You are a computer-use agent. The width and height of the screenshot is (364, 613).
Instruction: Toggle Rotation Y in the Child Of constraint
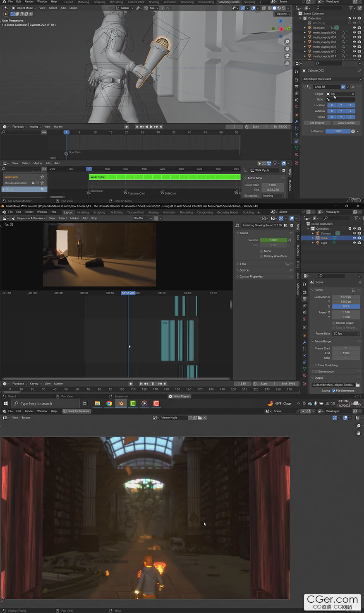(x=341, y=111)
